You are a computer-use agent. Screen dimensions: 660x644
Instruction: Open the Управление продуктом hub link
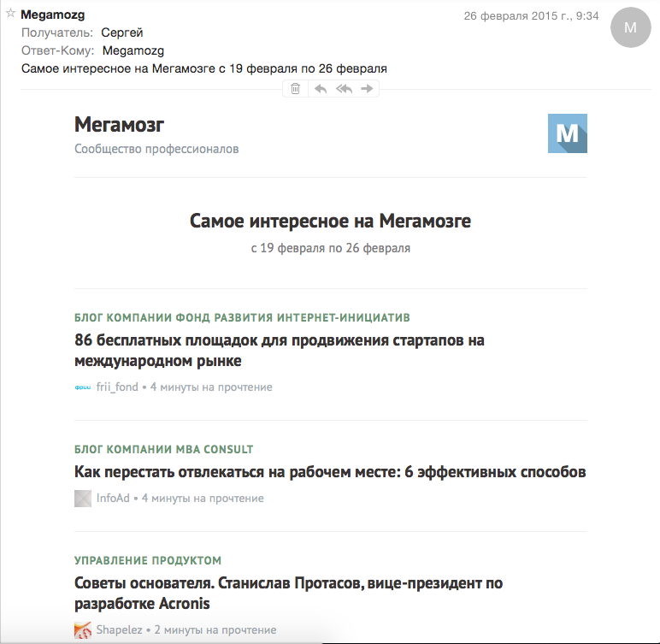(148, 560)
